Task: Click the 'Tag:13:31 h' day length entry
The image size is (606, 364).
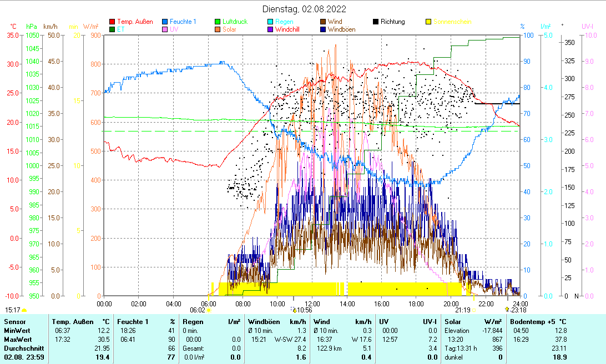Action: [461, 348]
